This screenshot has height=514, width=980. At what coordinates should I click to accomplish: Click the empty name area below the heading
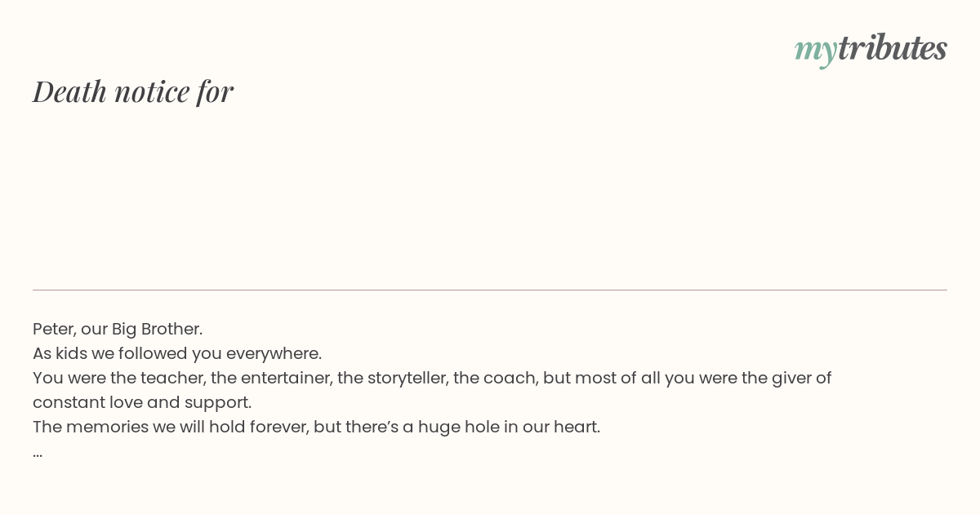tap(490, 196)
